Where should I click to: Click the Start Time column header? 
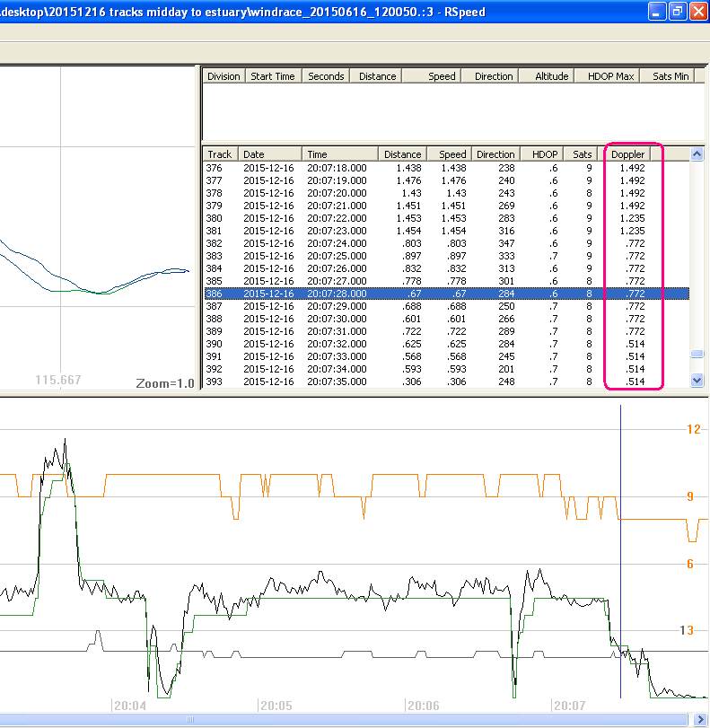tap(273, 76)
